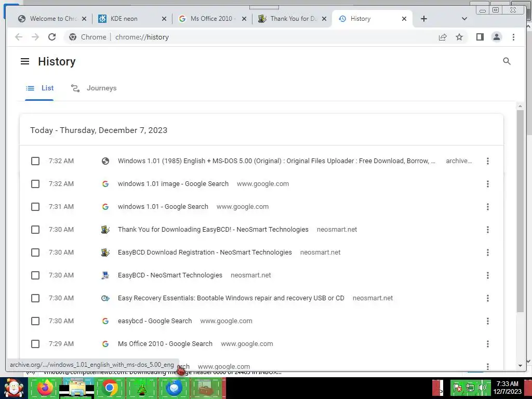Check the Easy Recovery Essentials entry
The height and width of the screenshot is (399, 532).
click(35, 298)
